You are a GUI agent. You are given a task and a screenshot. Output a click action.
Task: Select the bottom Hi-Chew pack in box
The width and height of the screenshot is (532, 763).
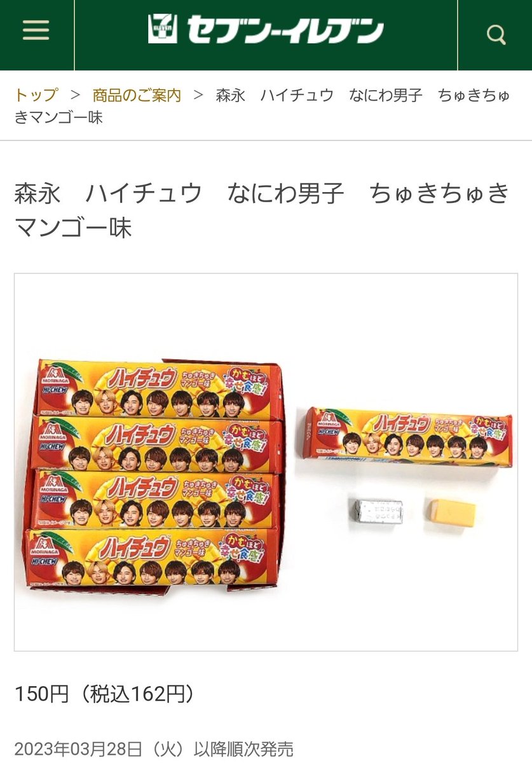point(153,558)
